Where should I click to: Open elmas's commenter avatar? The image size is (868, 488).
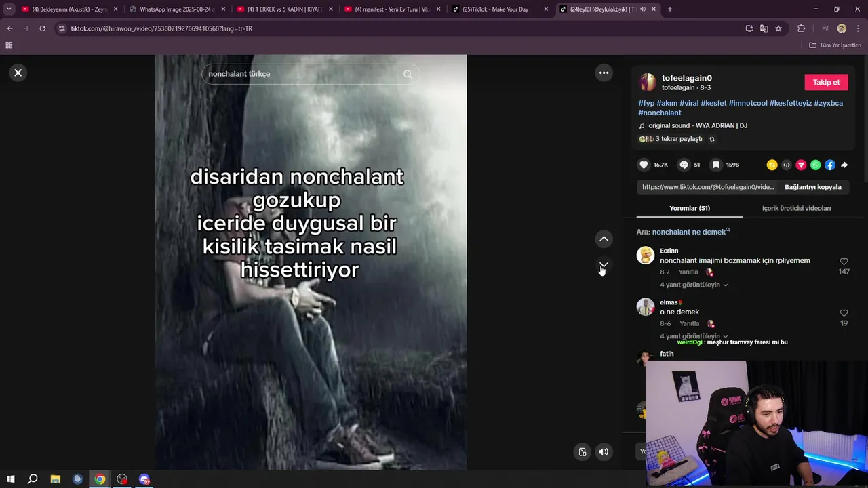click(646, 306)
